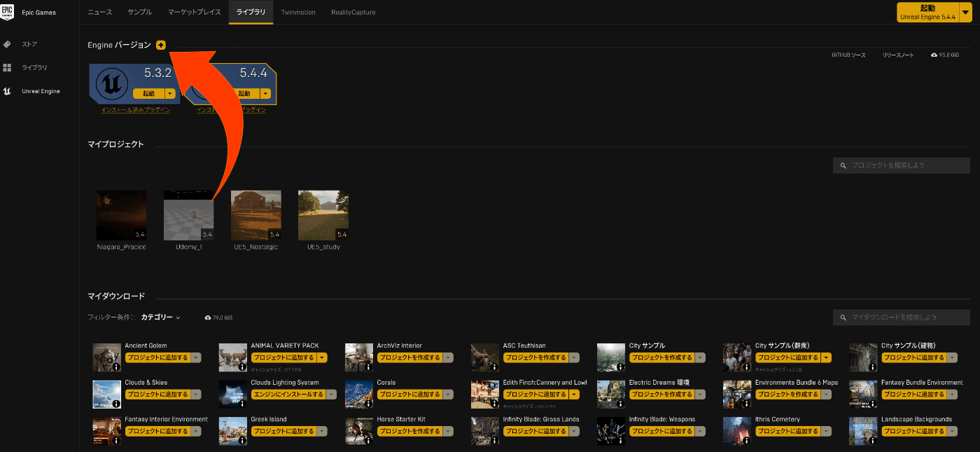Click the store tag icon in sidebar

point(7,44)
